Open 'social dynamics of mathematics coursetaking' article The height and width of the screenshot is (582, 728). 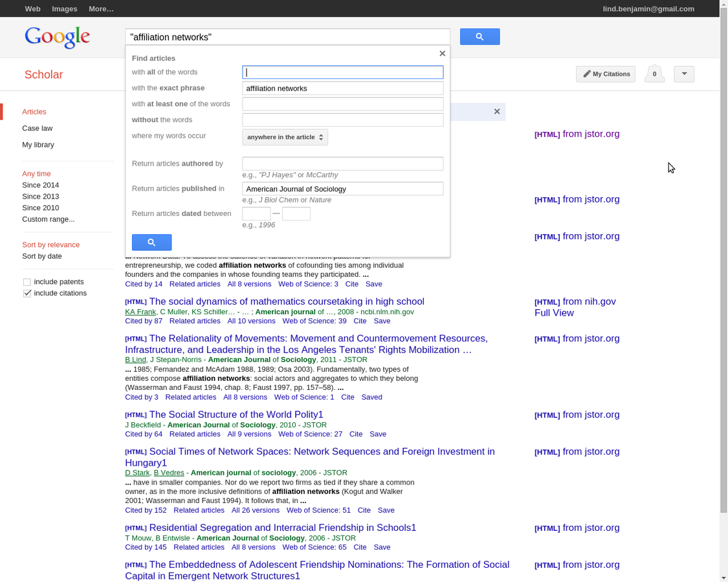click(287, 301)
